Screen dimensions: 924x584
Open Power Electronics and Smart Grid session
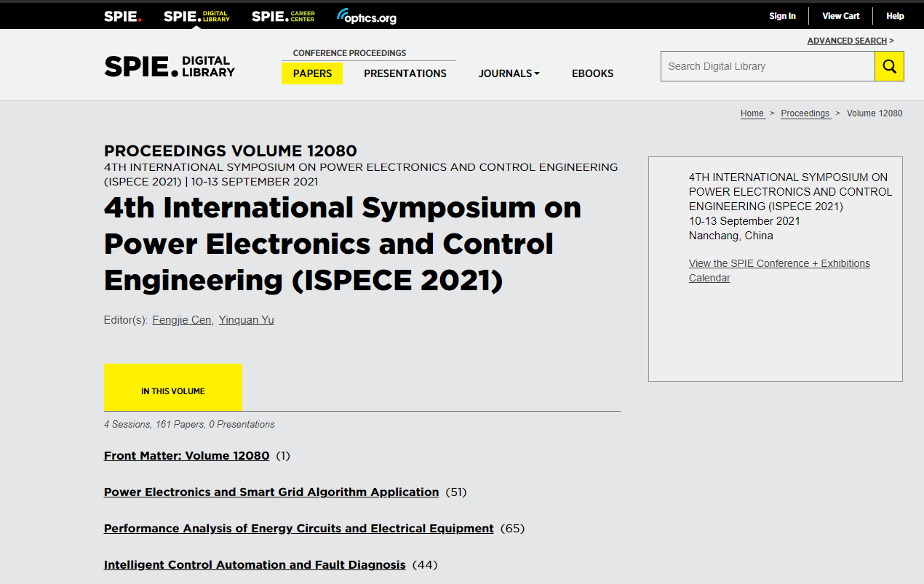coord(271,492)
